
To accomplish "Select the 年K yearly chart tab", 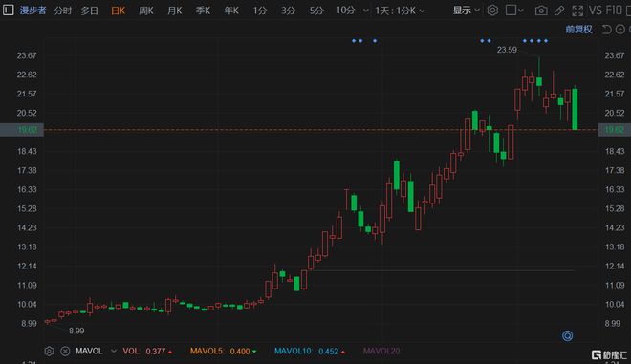I will [231, 11].
